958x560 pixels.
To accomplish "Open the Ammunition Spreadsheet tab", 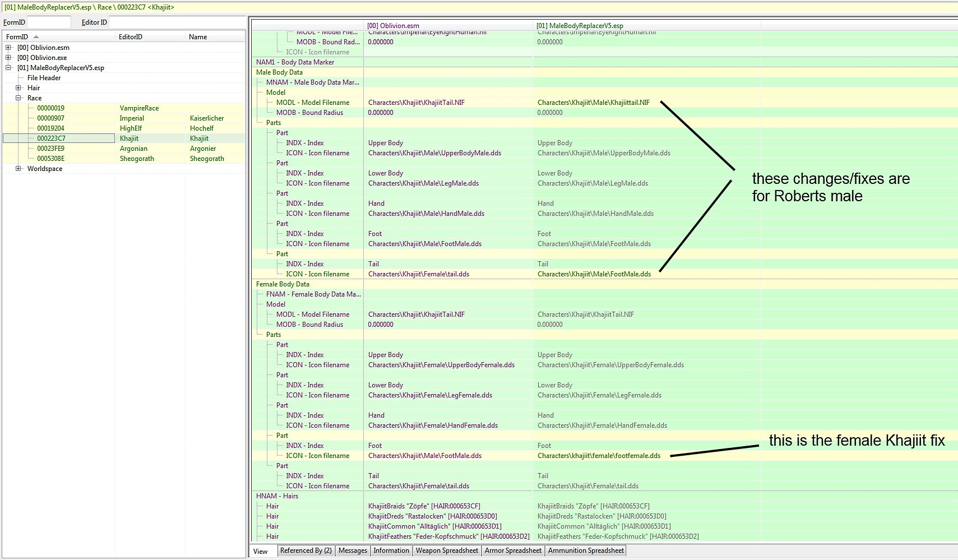I will click(x=586, y=550).
